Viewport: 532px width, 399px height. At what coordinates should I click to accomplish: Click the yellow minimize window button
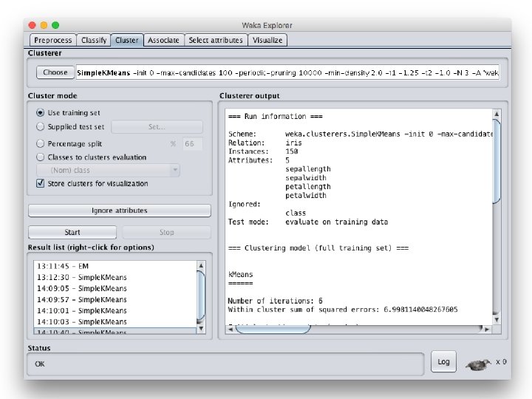(44, 25)
